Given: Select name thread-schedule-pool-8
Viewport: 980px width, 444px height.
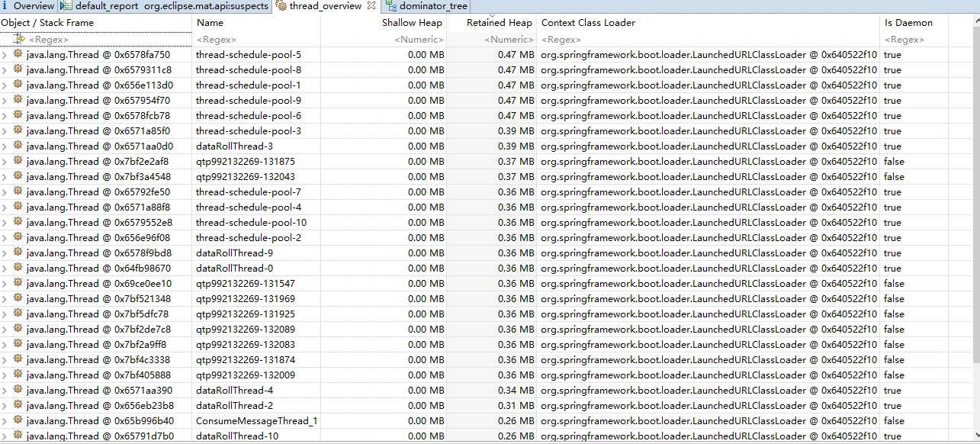Looking at the screenshot, I should point(248,70).
